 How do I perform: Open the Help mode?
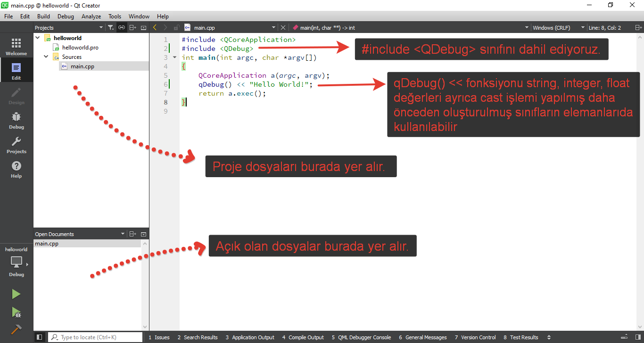tap(16, 170)
